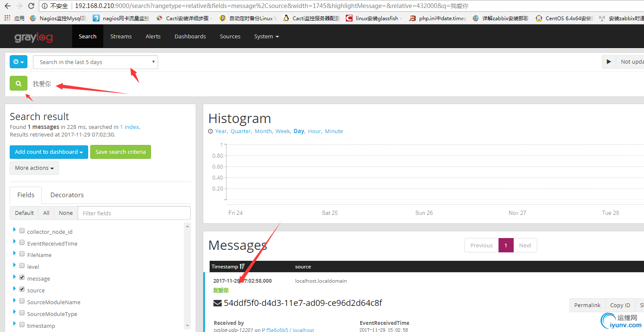Open the Cacti监控服务器配置 bookmark

pyautogui.click(x=311, y=18)
